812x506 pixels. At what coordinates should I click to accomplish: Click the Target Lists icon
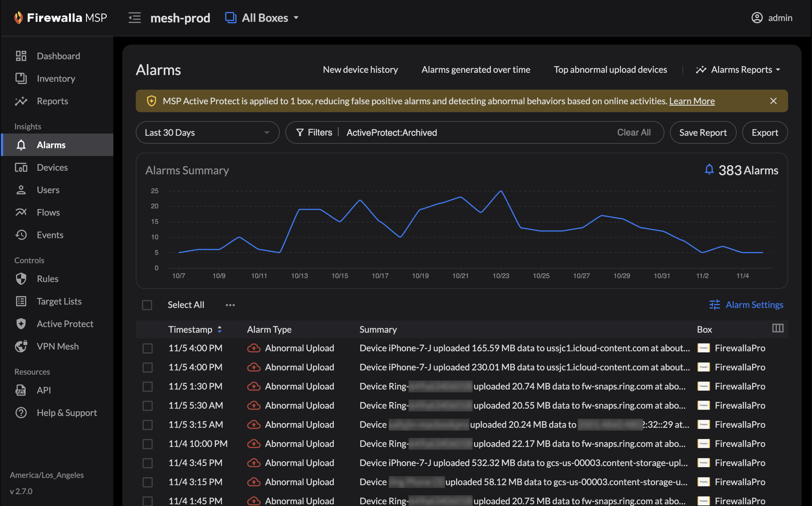[21, 301]
